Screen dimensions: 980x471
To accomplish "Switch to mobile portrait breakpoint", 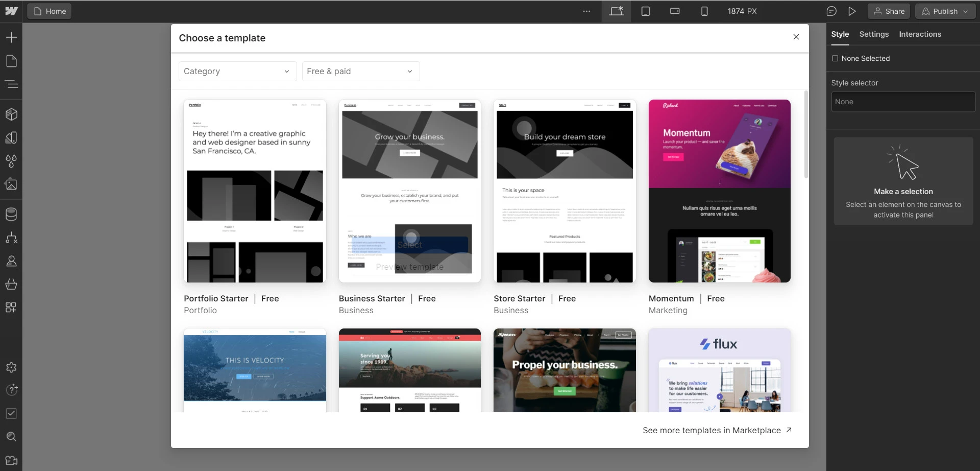I will [x=704, y=11].
